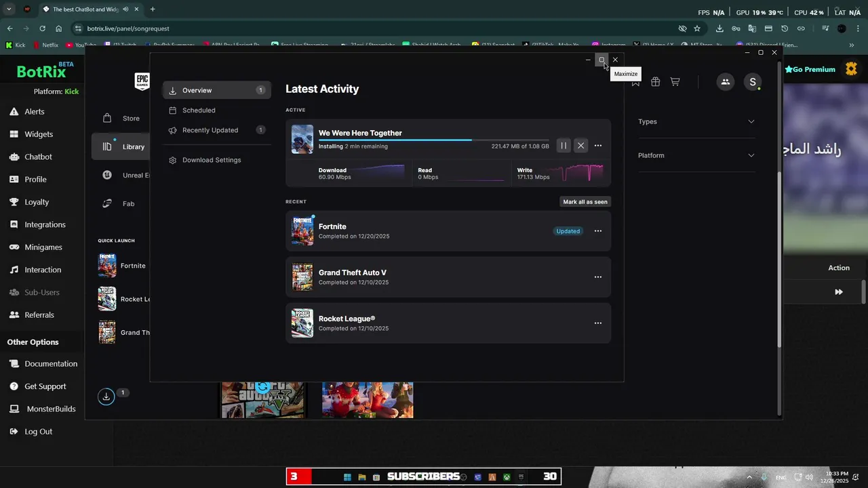This screenshot has width=868, height=488.
Task: Click Mark all as seen button
Action: (585, 201)
